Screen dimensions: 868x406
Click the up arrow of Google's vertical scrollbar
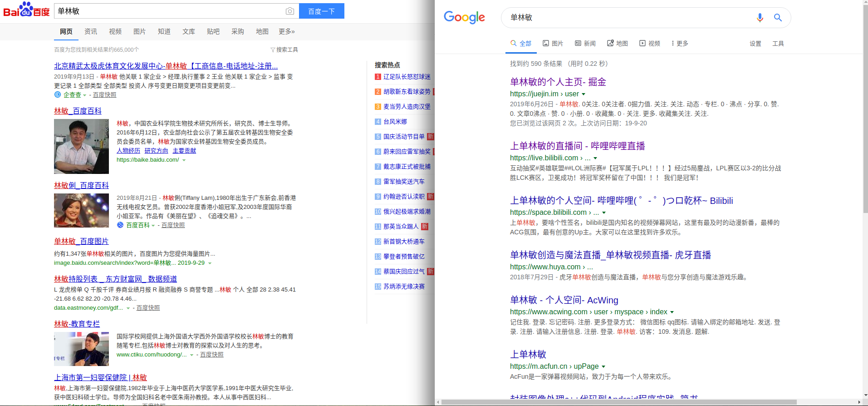click(x=865, y=3)
